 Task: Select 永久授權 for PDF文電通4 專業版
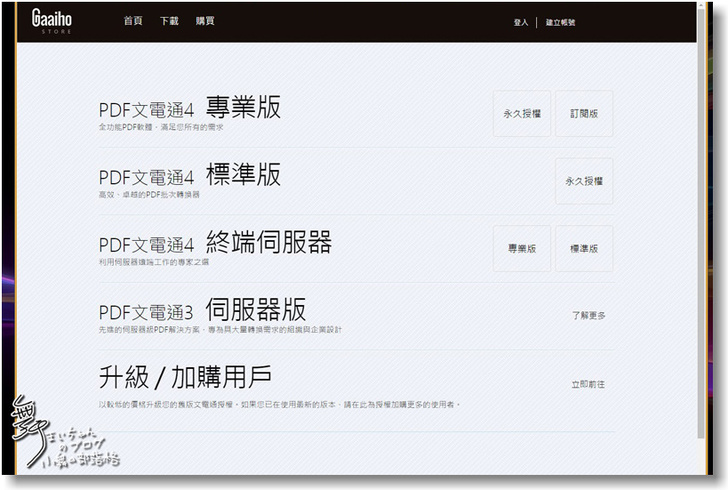coord(522,113)
